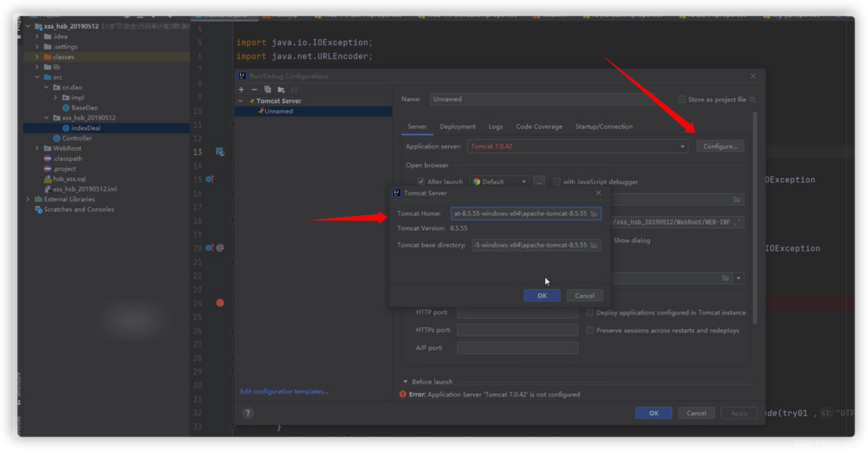Sort configurations icon in Run/Debug toolbar

(294, 89)
